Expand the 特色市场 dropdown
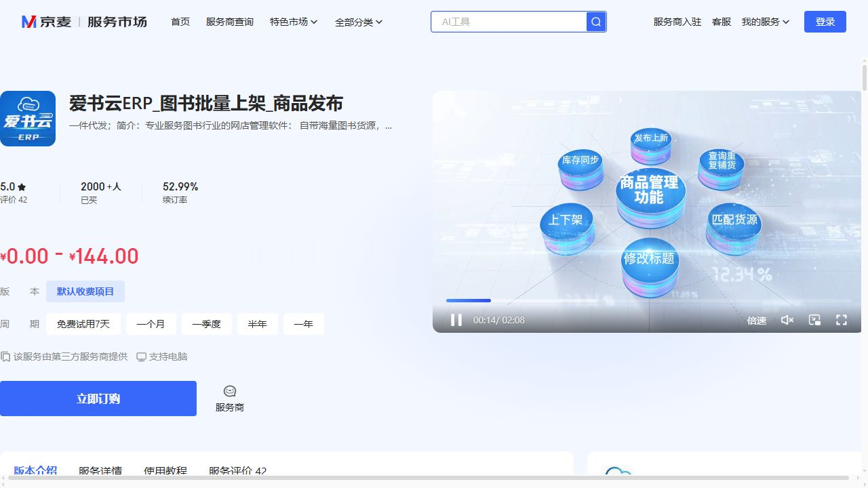The image size is (868, 488). tap(294, 22)
